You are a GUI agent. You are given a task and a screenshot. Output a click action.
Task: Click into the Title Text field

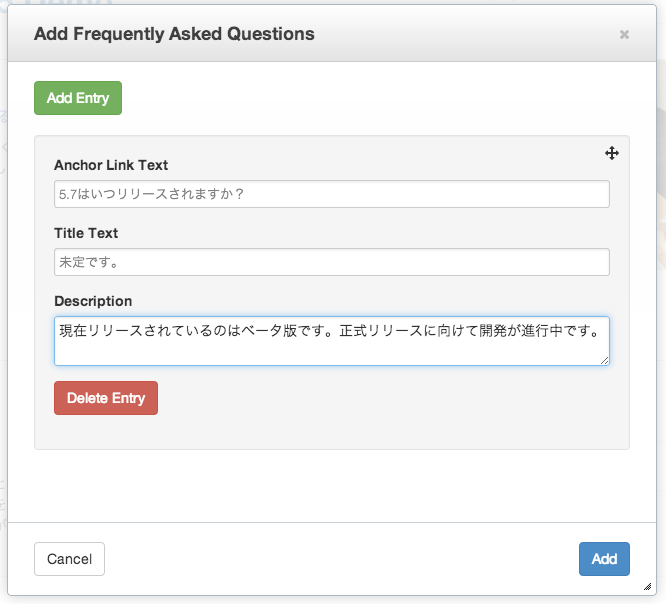pos(331,262)
